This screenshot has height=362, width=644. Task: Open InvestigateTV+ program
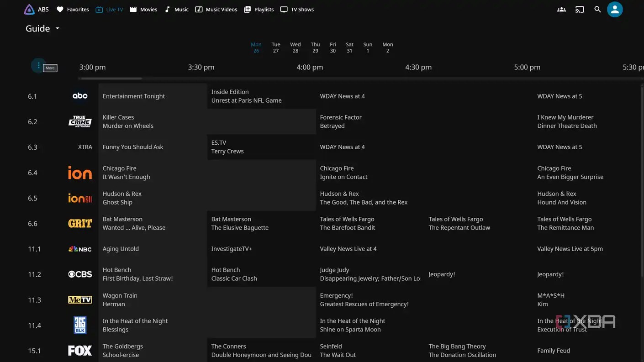pyautogui.click(x=261, y=249)
